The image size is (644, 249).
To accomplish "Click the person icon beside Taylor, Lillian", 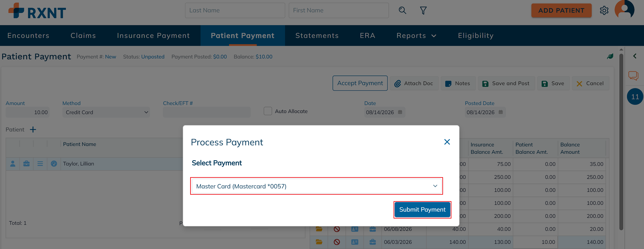I will 13,164.
